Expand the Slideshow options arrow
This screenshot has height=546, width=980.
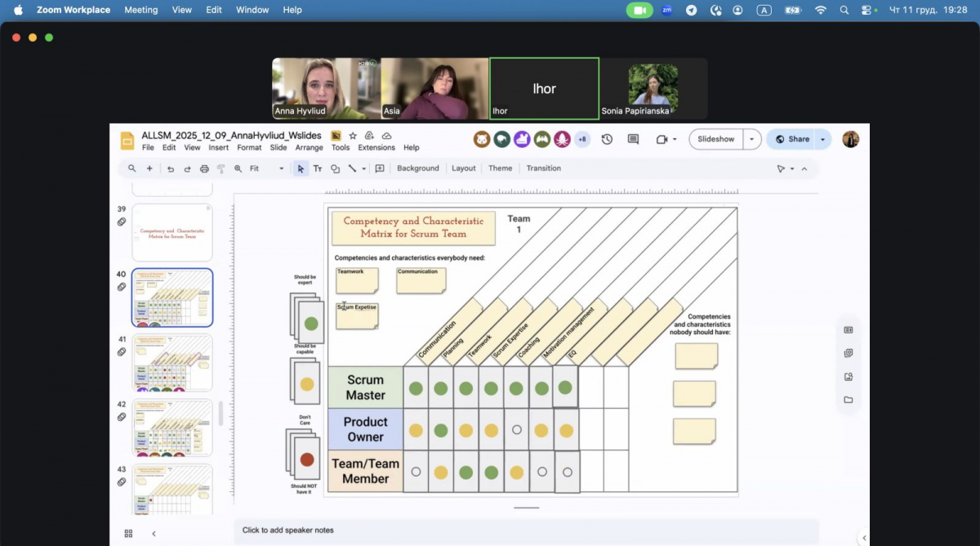752,139
